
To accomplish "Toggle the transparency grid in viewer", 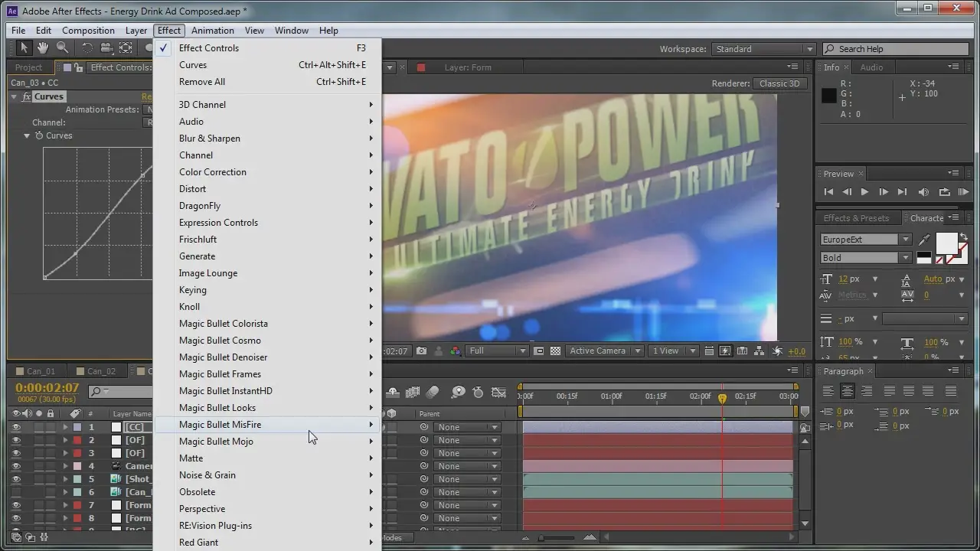I will pyautogui.click(x=556, y=351).
